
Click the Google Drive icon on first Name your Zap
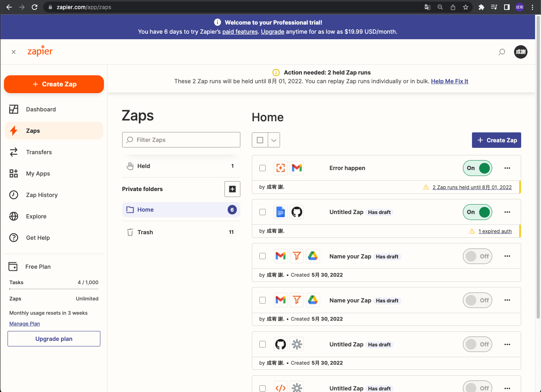313,256
